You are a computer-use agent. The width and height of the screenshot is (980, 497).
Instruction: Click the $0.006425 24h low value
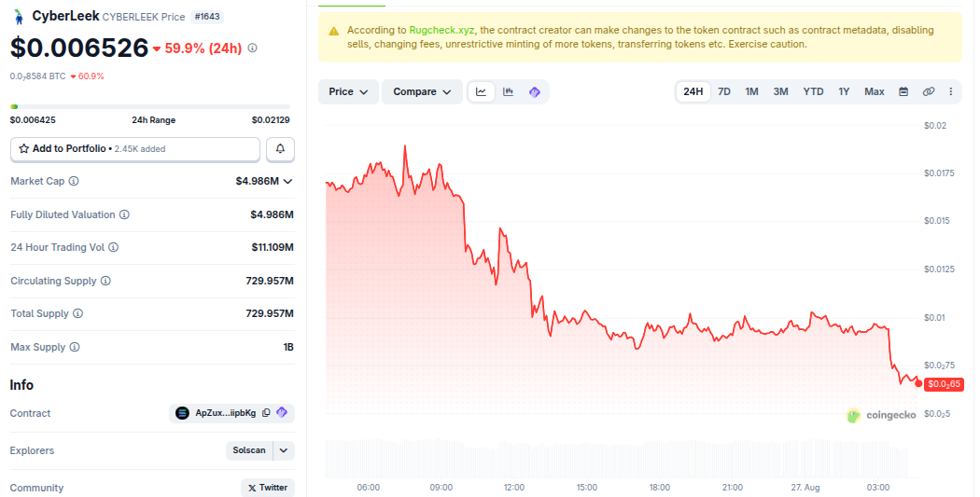[x=33, y=120]
